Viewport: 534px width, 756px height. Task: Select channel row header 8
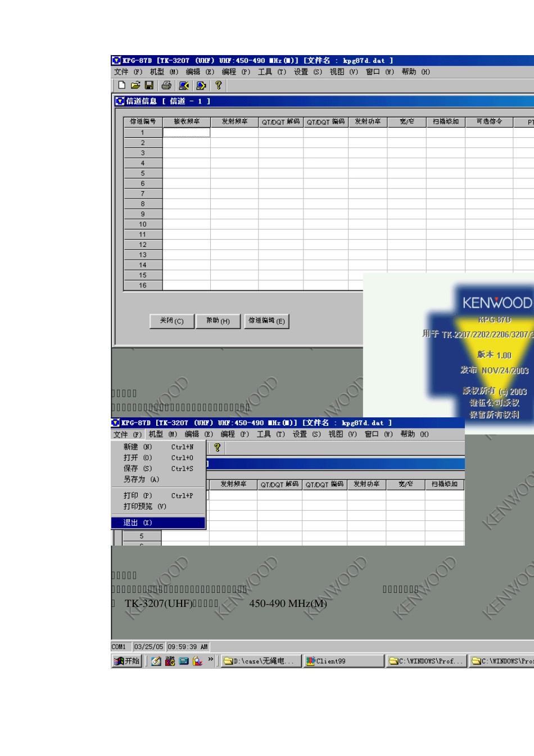(143, 204)
